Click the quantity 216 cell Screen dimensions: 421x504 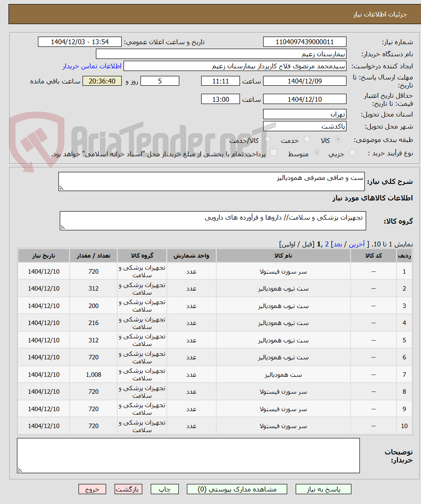click(x=94, y=323)
